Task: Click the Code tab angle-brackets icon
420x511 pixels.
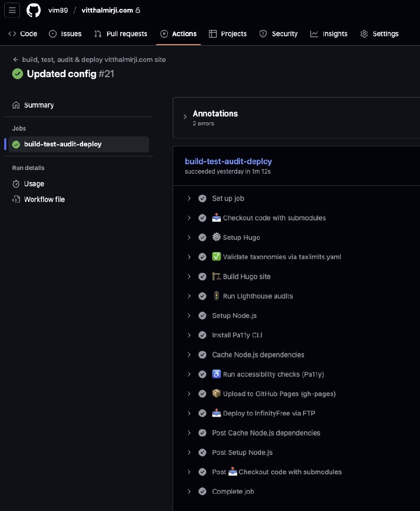Action: [12, 34]
